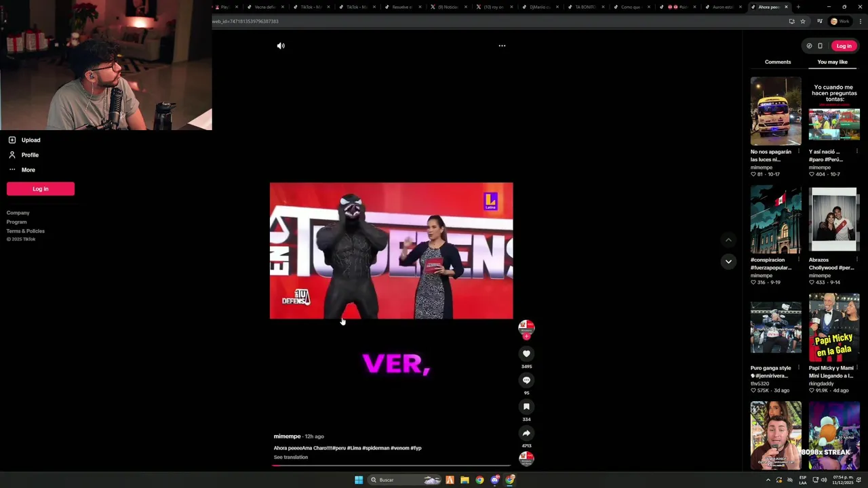Click the Log in button at top right
The width and height of the screenshot is (868, 488).
coord(844,46)
